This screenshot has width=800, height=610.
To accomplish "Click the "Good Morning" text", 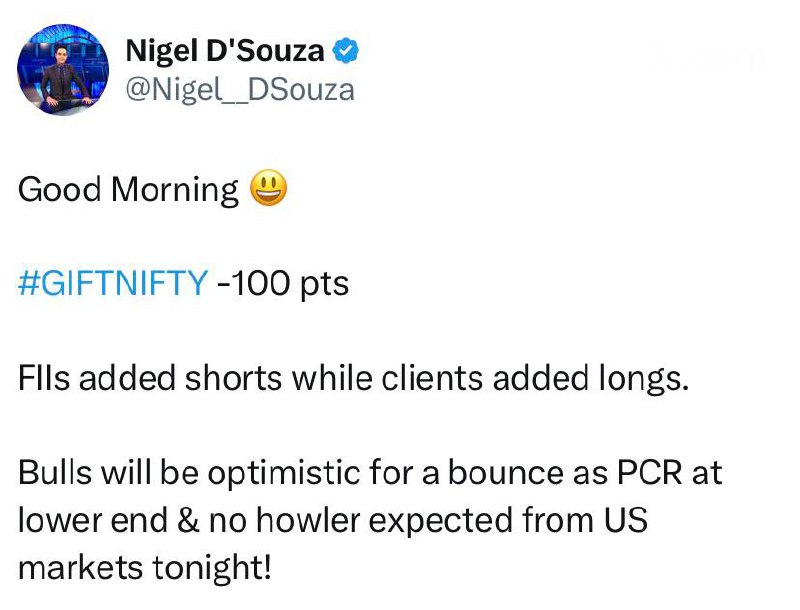I will point(128,190).
